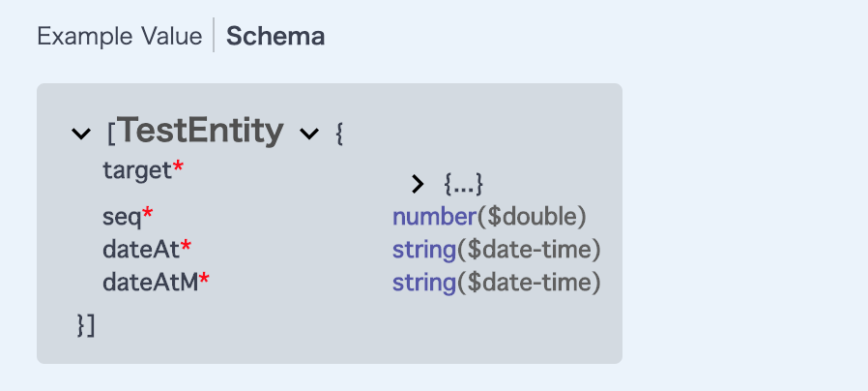This screenshot has height=391, width=868.
Task: Click the dateAt property name
Action: (x=142, y=250)
